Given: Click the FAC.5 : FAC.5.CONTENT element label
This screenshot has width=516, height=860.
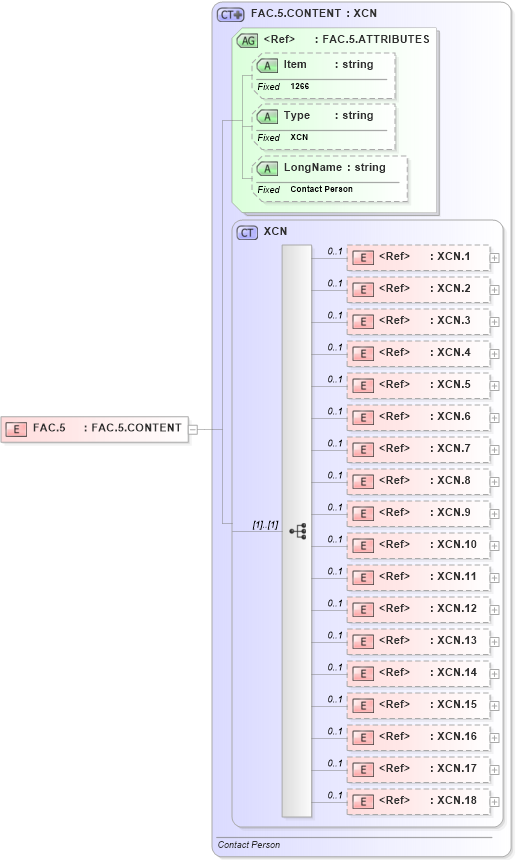Looking at the screenshot, I should click(x=107, y=428).
